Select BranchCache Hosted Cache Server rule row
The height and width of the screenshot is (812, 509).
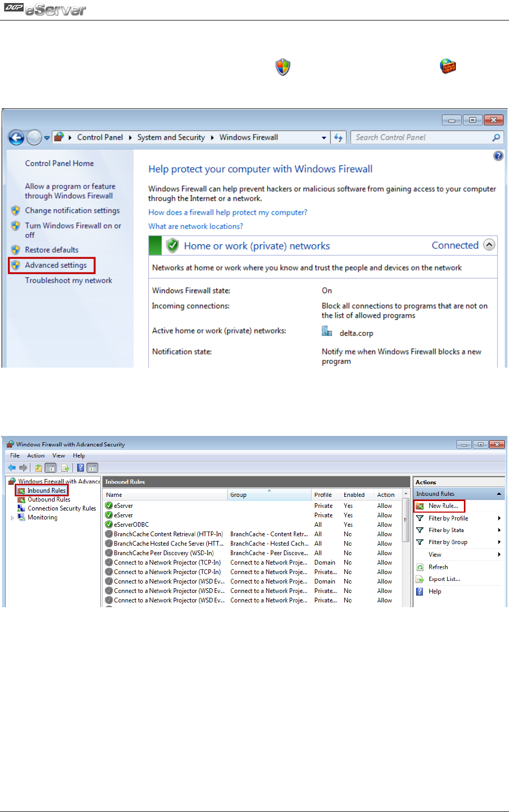pyautogui.click(x=253, y=544)
